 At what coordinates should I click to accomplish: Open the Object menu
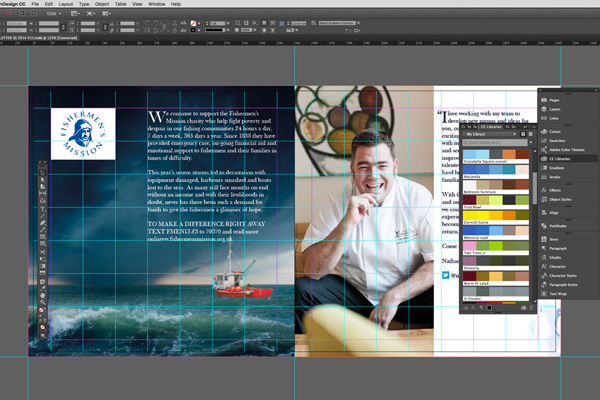(x=102, y=4)
